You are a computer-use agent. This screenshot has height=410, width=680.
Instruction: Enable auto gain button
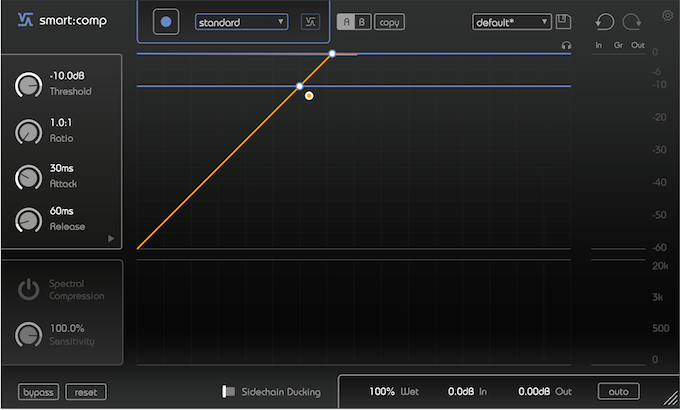(x=618, y=391)
